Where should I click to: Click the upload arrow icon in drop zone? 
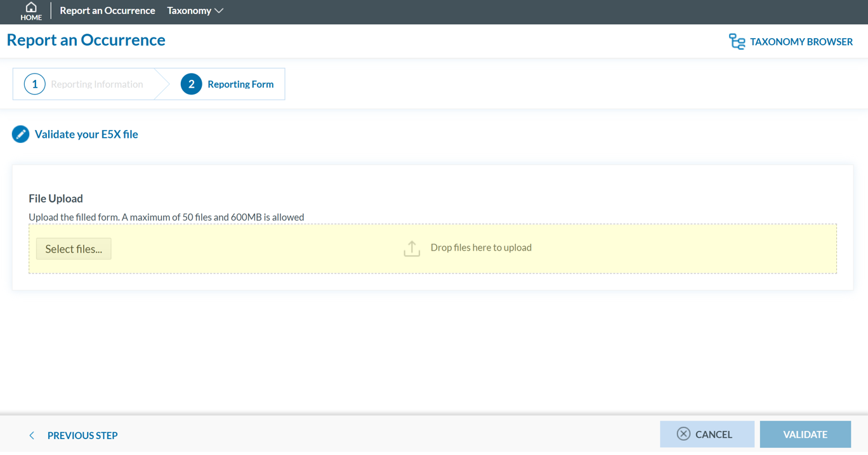coord(412,249)
